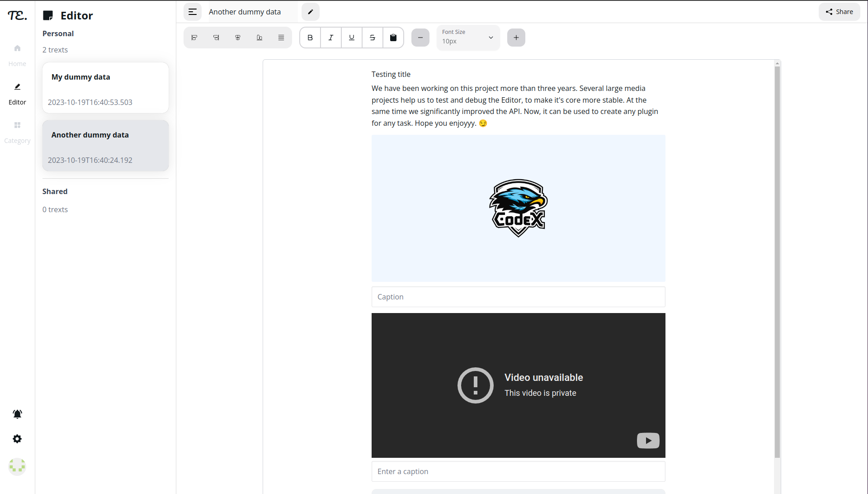This screenshot has height=494, width=868.
Task: Click the align right icon
Action: (x=216, y=38)
